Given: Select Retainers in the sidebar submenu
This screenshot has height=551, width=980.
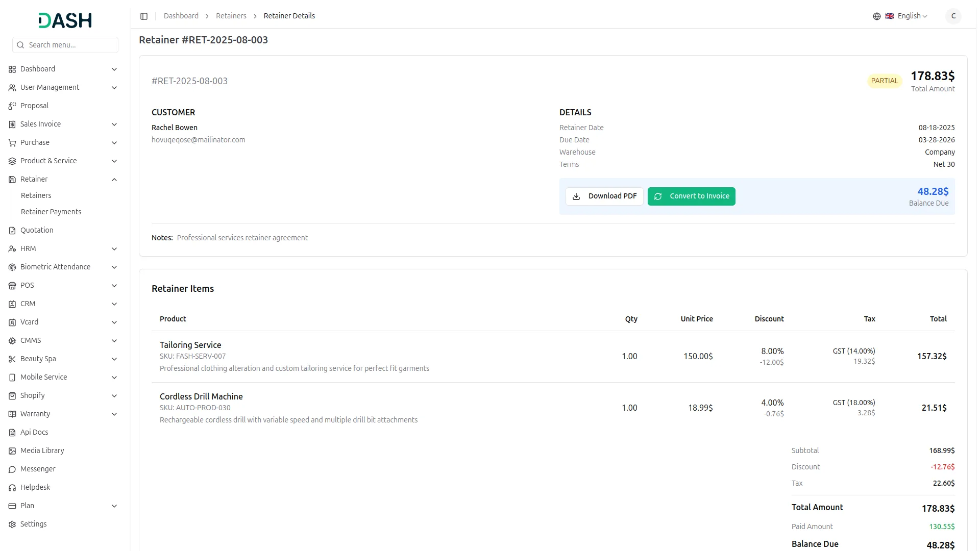Looking at the screenshot, I should pos(36,195).
